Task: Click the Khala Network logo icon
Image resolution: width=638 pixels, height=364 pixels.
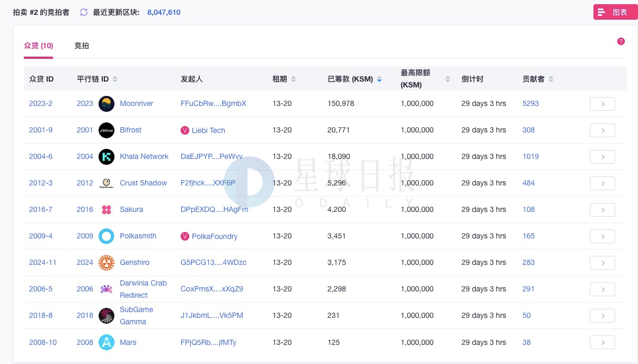Action: [x=107, y=157]
